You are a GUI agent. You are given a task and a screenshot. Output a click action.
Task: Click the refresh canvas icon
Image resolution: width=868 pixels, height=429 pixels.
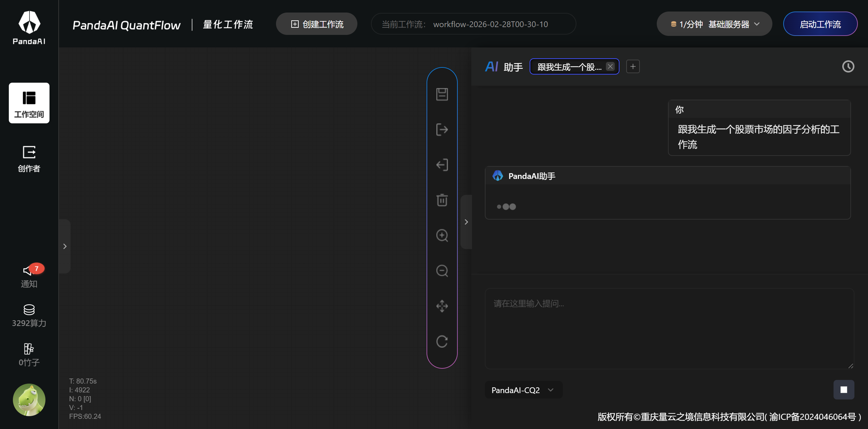click(442, 341)
